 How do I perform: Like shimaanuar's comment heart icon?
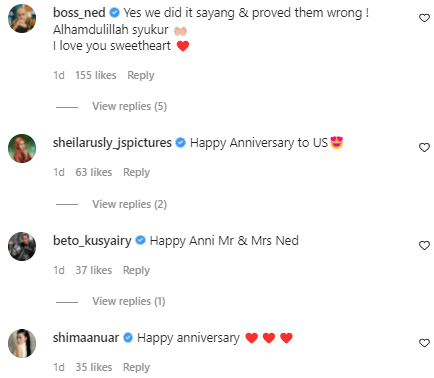424,343
